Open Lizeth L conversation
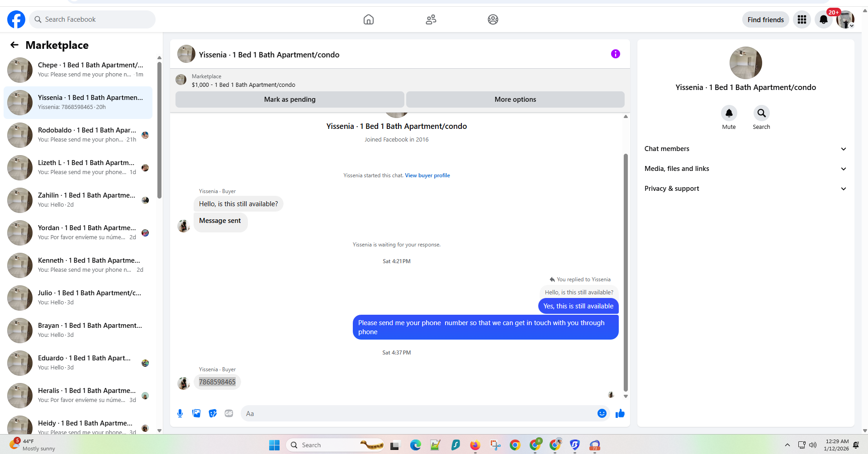The image size is (868, 454). 78,168
